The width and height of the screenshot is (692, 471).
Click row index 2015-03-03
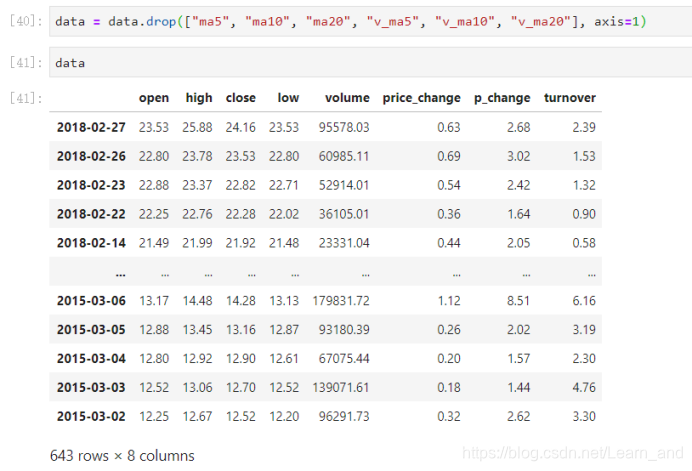coord(91,388)
